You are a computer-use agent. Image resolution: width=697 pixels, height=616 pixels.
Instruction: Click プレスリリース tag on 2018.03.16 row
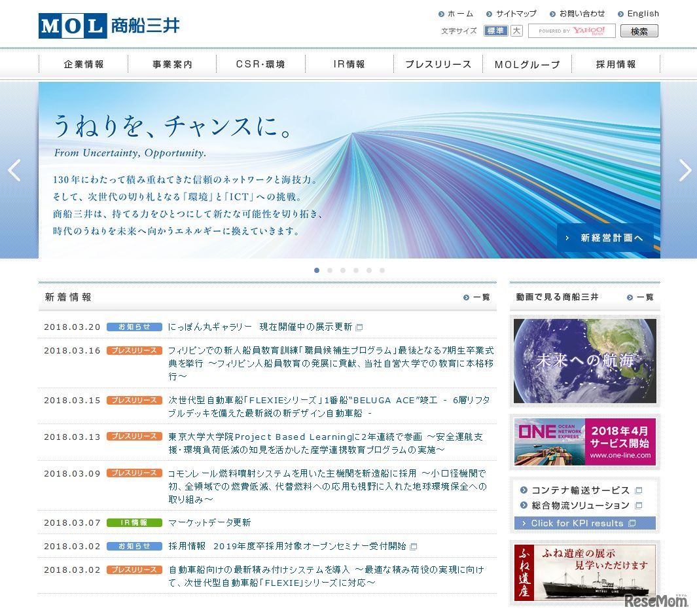coord(134,350)
